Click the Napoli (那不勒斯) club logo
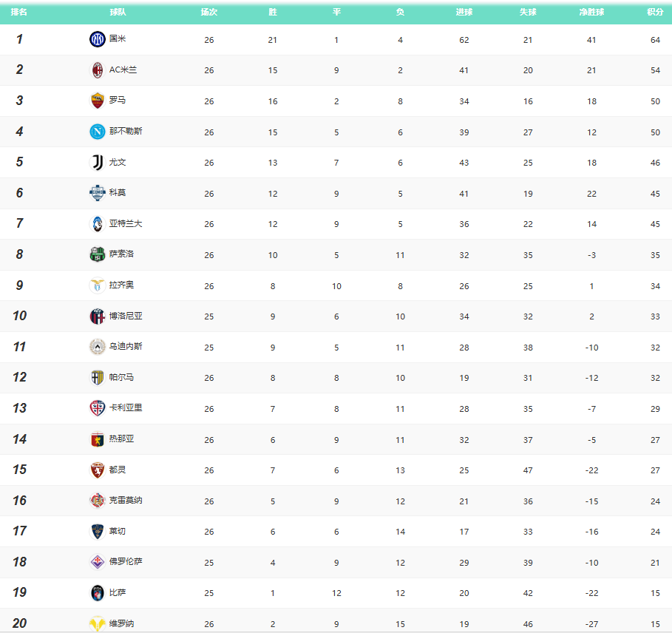The height and width of the screenshot is (633, 672). point(97,132)
